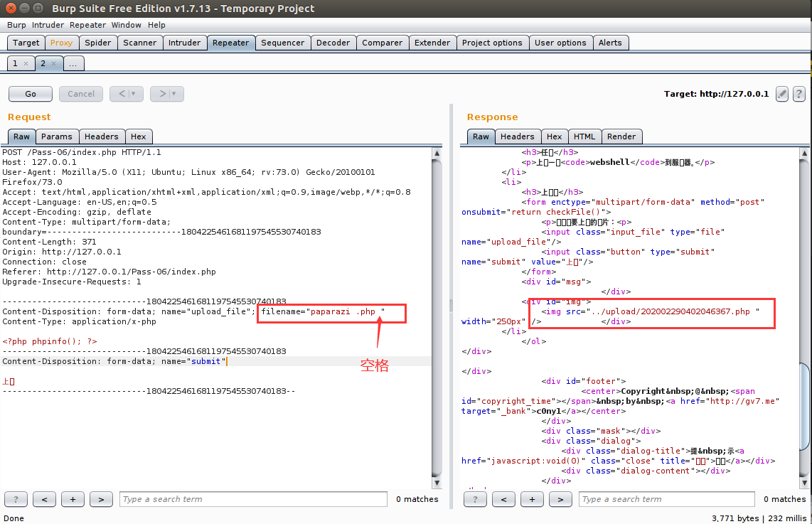This screenshot has width=812, height=524.
Task: Switch to the Scanner tab
Action: point(140,43)
